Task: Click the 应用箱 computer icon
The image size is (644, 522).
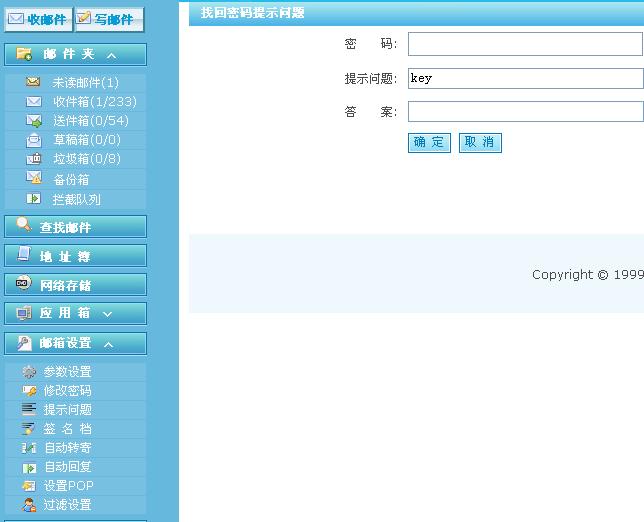Action: (x=24, y=313)
